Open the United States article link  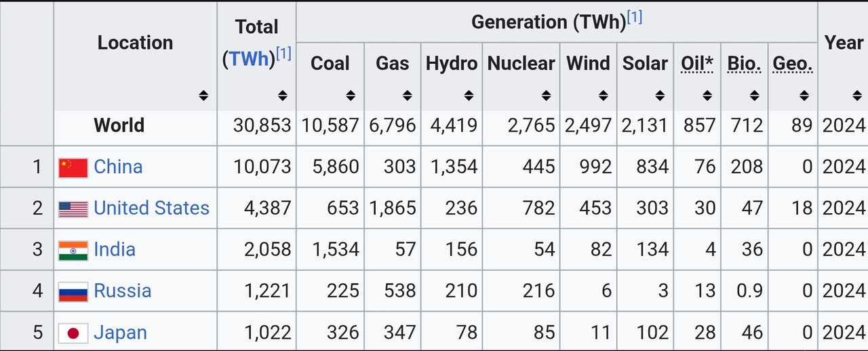coord(152,208)
